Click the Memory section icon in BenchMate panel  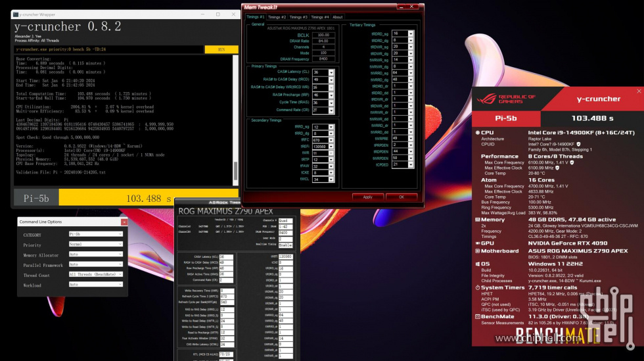[x=478, y=220]
